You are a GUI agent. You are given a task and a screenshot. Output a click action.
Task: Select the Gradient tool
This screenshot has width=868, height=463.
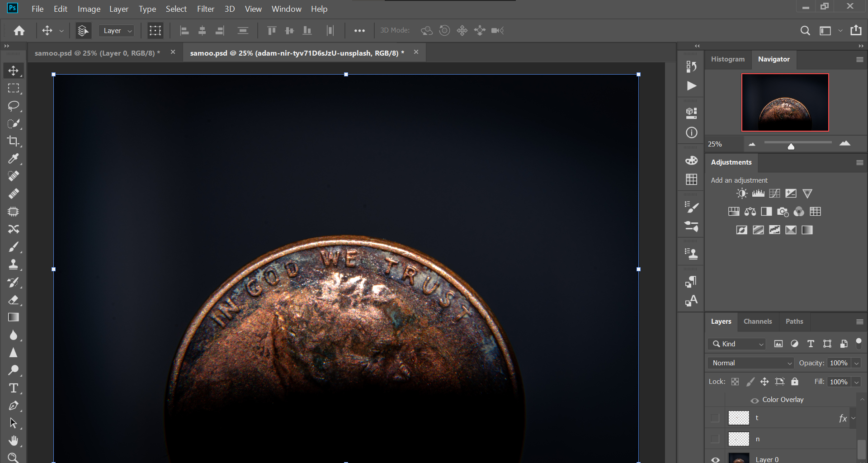click(13, 317)
